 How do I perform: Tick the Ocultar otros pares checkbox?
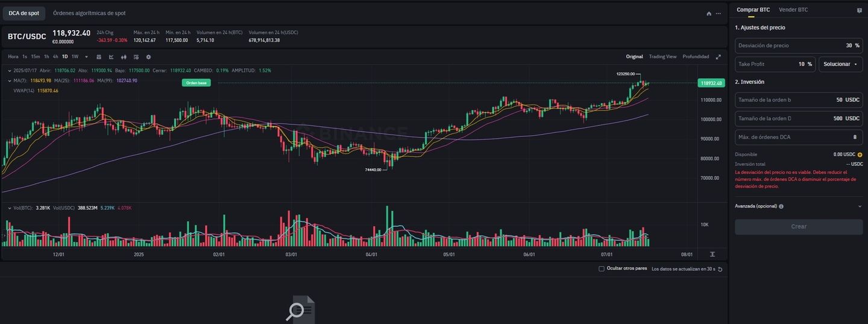pyautogui.click(x=602, y=268)
